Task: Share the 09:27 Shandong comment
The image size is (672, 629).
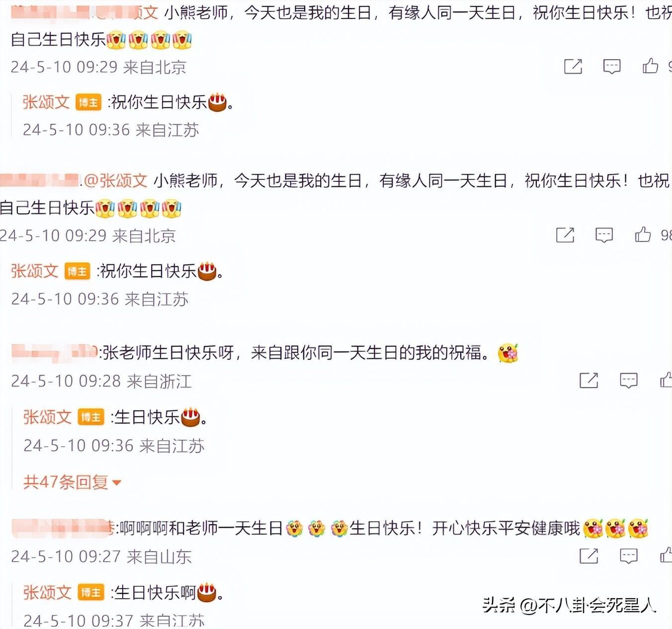Action: click(x=588, y=556)
